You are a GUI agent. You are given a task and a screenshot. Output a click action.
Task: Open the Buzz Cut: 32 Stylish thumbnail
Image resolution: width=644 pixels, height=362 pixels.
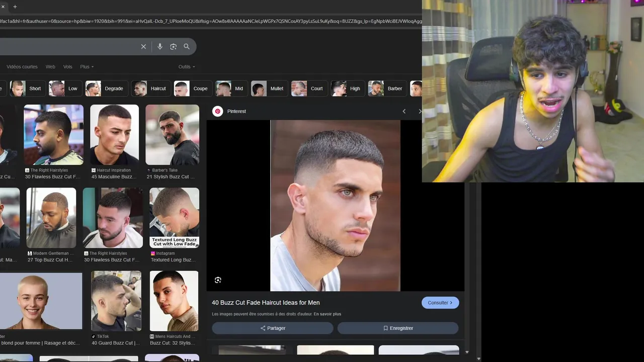click(174, 301)
